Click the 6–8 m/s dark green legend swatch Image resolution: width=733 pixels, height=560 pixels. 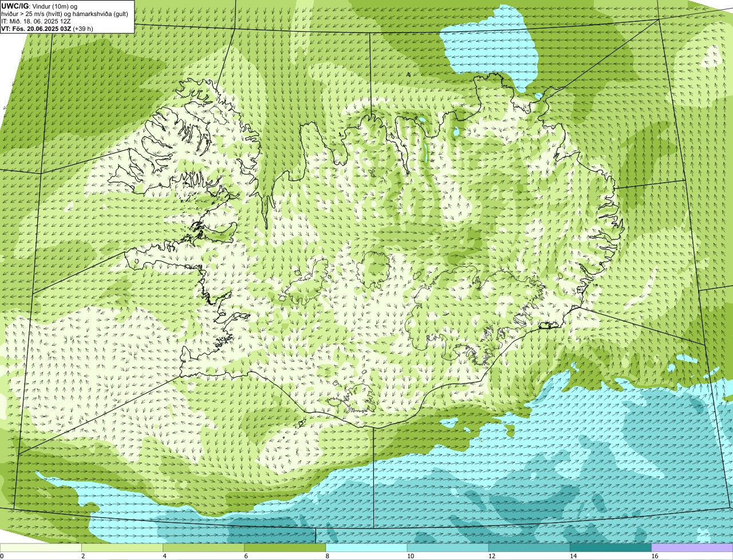tap(285, 548)
